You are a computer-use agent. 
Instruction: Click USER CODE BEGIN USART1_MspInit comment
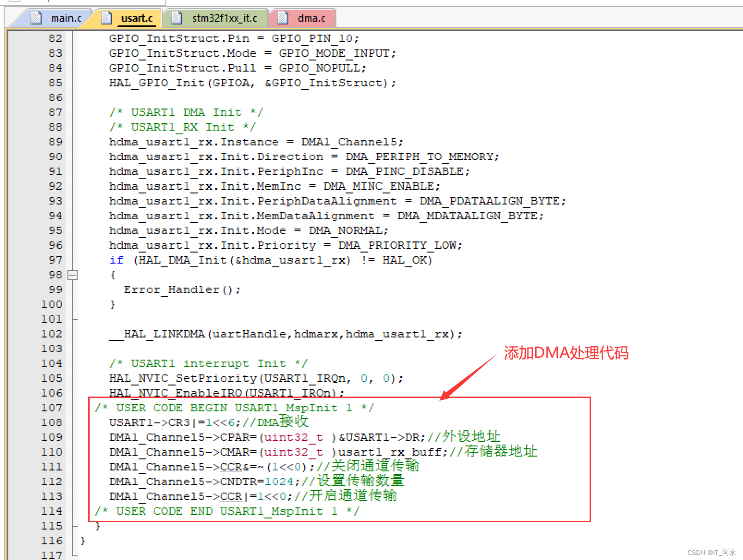234,408
